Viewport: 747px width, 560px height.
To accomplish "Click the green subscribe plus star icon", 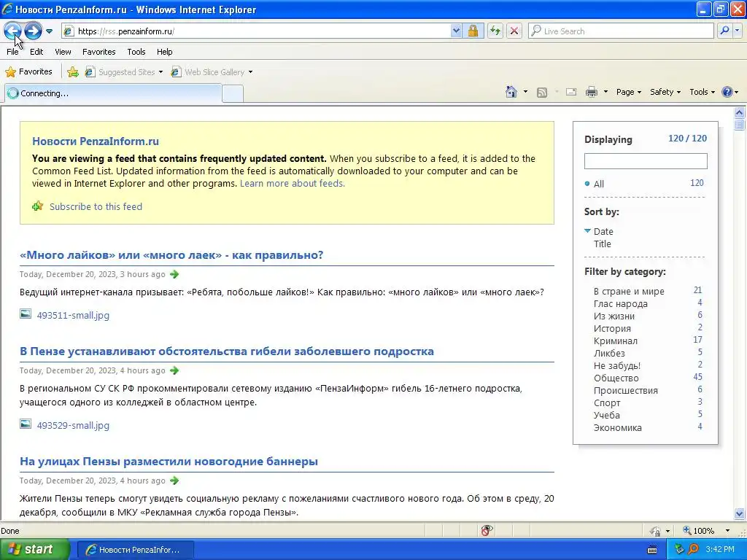I will [x=38, y=206].
